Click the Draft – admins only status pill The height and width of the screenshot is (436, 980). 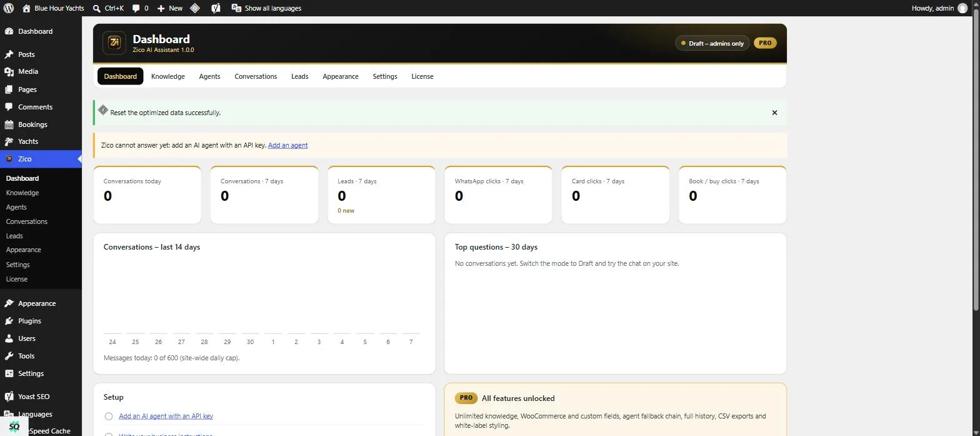[712, 43]
